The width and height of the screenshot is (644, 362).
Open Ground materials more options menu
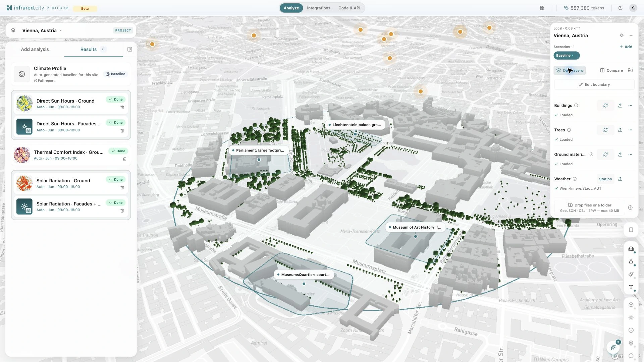click(630, 155)
